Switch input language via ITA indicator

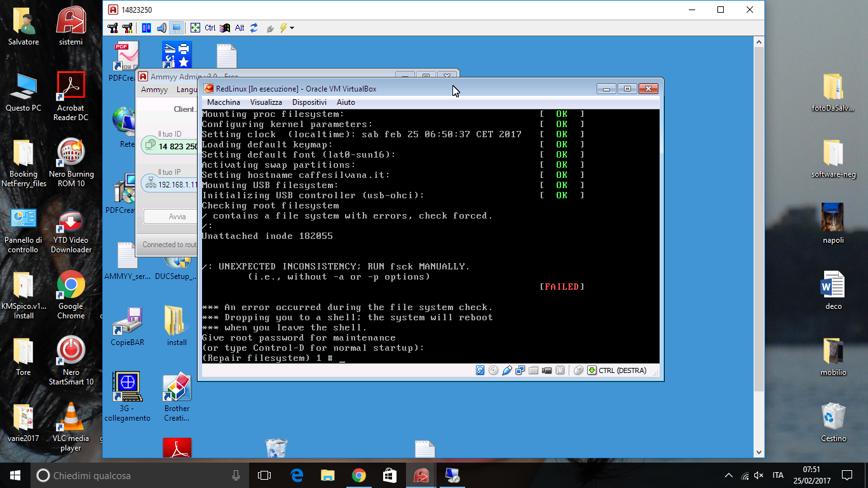[778, 475]
